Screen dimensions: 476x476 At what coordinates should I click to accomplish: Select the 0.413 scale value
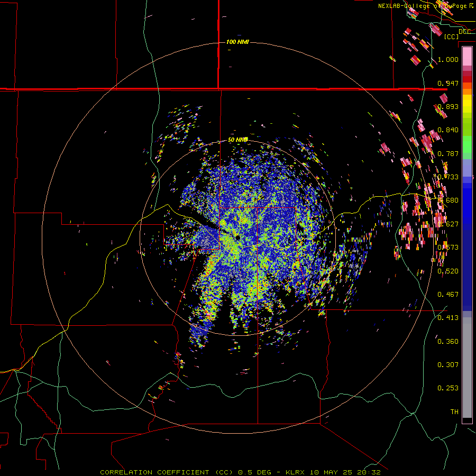(448, 318)
